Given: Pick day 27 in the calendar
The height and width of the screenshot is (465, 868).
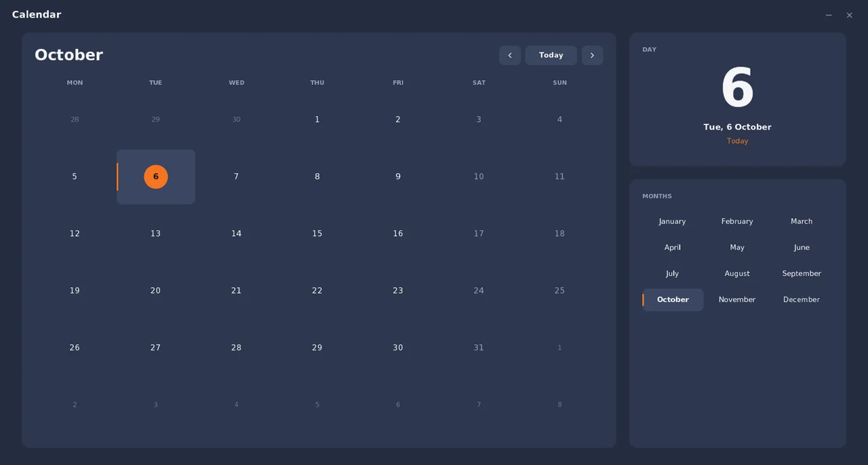Looking at the screenshot, I should (x=156, y=348).
